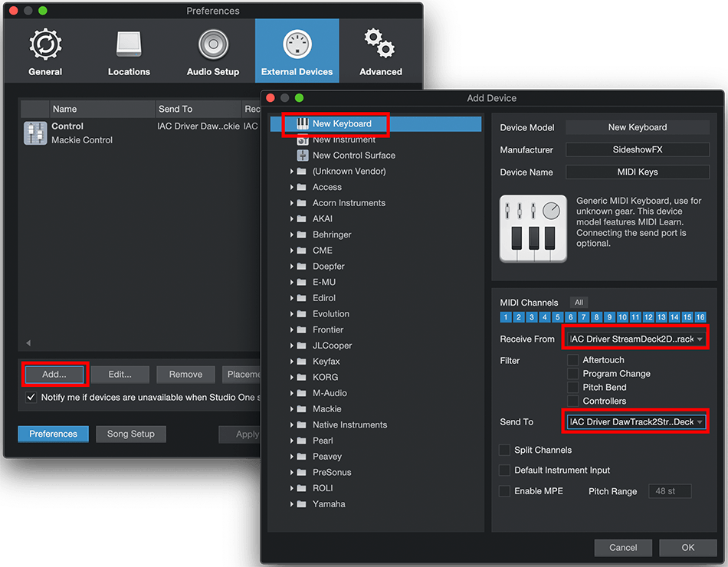Open the Send To dropdown
This screenshot has width=728, height=567.
coord(635,421)
